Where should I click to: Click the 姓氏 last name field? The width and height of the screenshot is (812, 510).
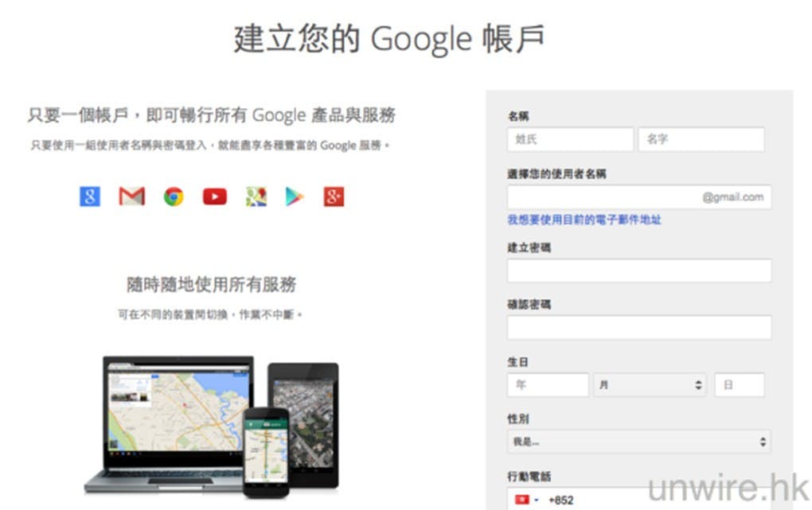pos(570,139)
